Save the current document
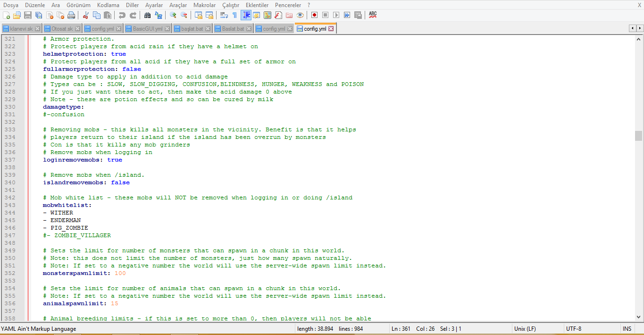The height and width of the screenshot is (335, 644). (28, 15)
